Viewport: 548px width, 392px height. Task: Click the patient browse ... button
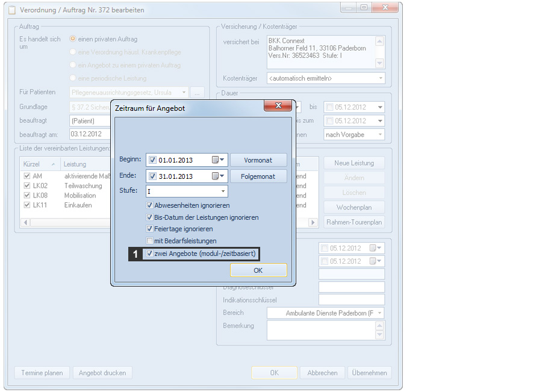(x=197, y=93)
